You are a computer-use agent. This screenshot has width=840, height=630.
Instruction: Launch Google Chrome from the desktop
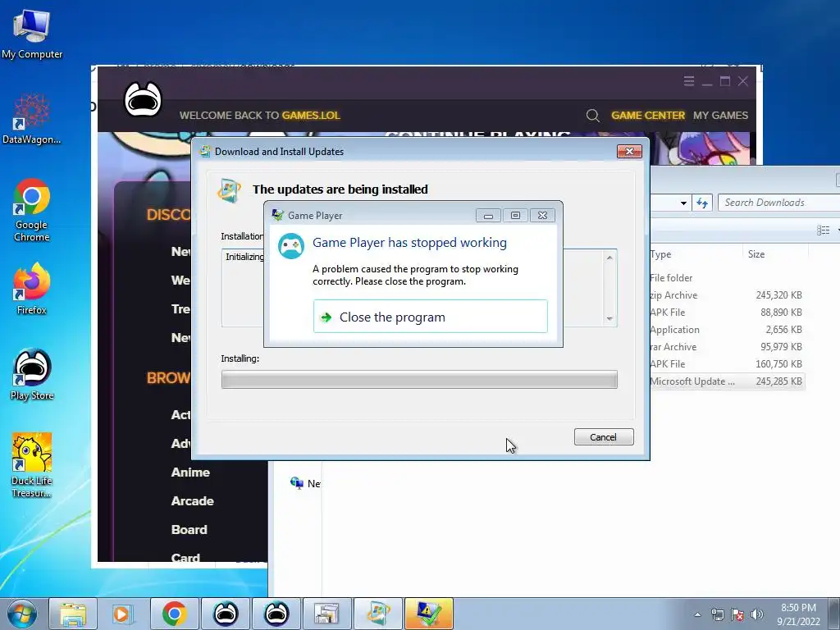tap(32, 210)
